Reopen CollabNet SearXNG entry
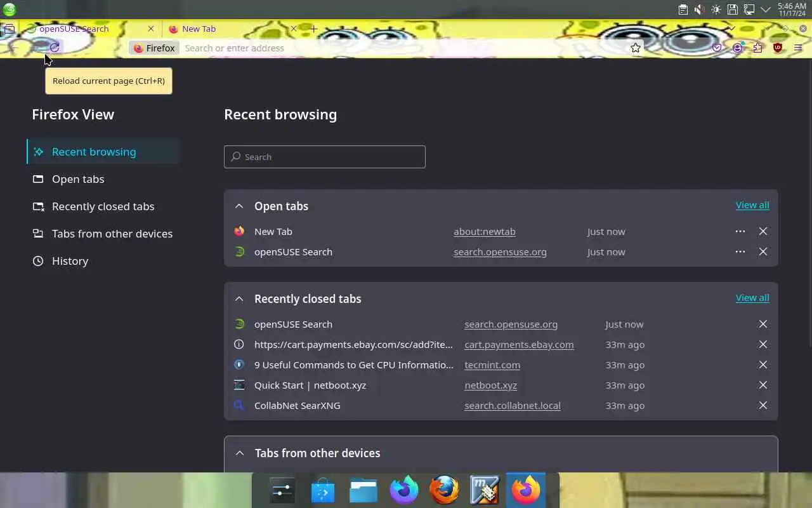Image resolution: width=812 pixels, height=508 pixels. click(x=298, y=406)
